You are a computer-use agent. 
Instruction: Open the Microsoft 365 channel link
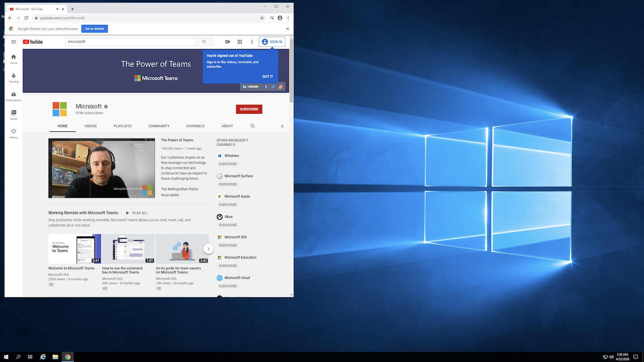pyautogui.click(x=236, y=237)
